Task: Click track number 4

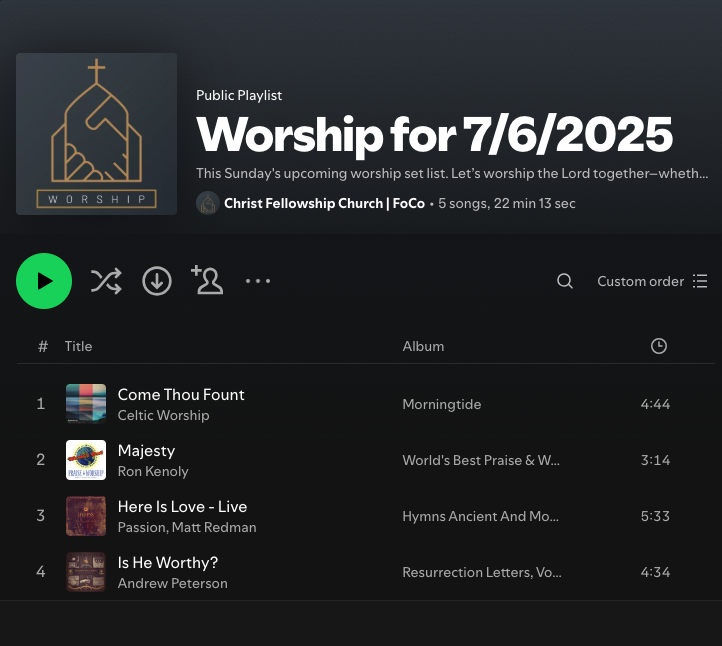Action: [41, 572]
